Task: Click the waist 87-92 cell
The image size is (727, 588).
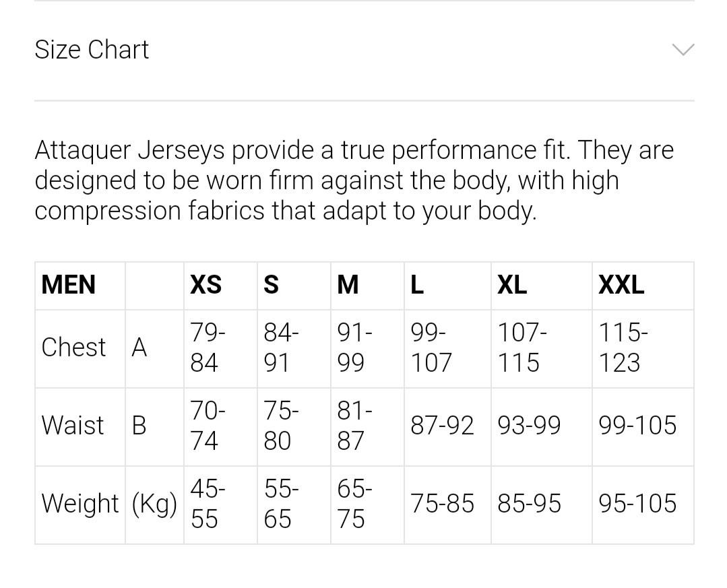Action: click(442, 426)
